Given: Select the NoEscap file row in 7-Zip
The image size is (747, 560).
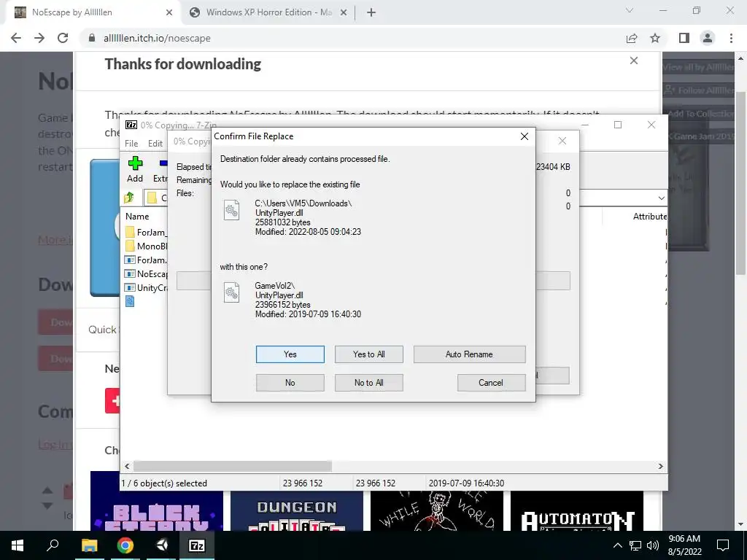Looking at the screenshot, I should 146,274.
